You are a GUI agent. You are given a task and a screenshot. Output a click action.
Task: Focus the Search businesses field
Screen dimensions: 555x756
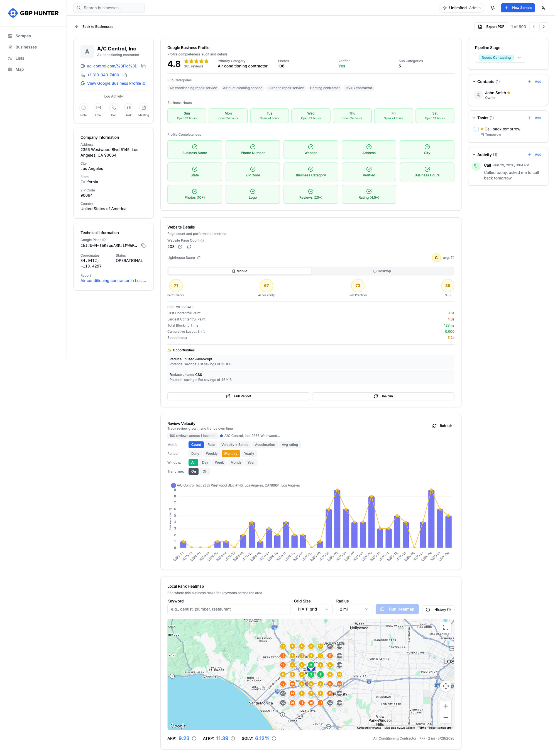109,8
